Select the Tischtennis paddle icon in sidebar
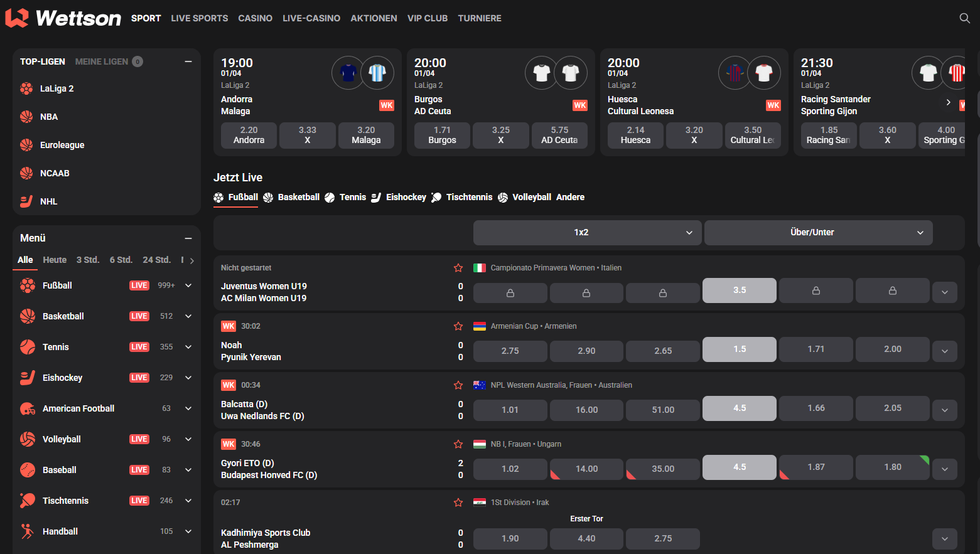 (28, 501)
